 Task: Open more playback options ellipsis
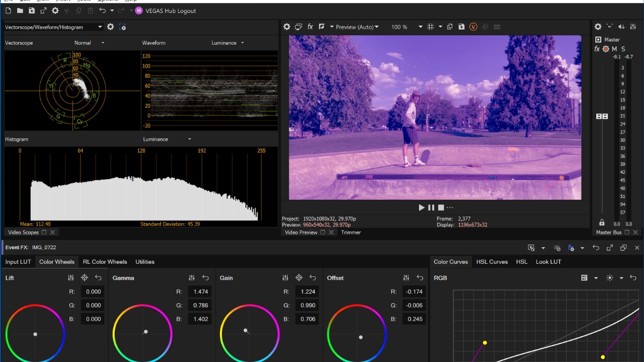[450, 208]
